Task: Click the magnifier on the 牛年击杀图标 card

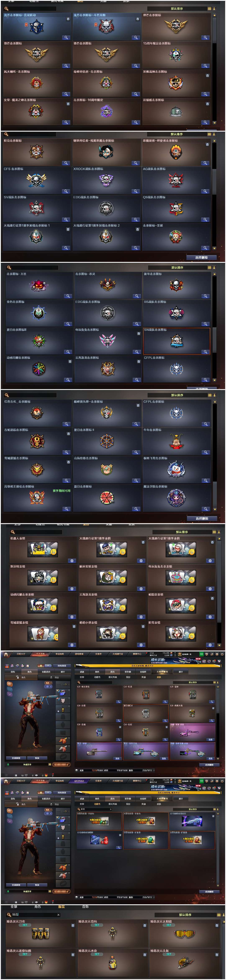Action: click(x=206, y=452)
